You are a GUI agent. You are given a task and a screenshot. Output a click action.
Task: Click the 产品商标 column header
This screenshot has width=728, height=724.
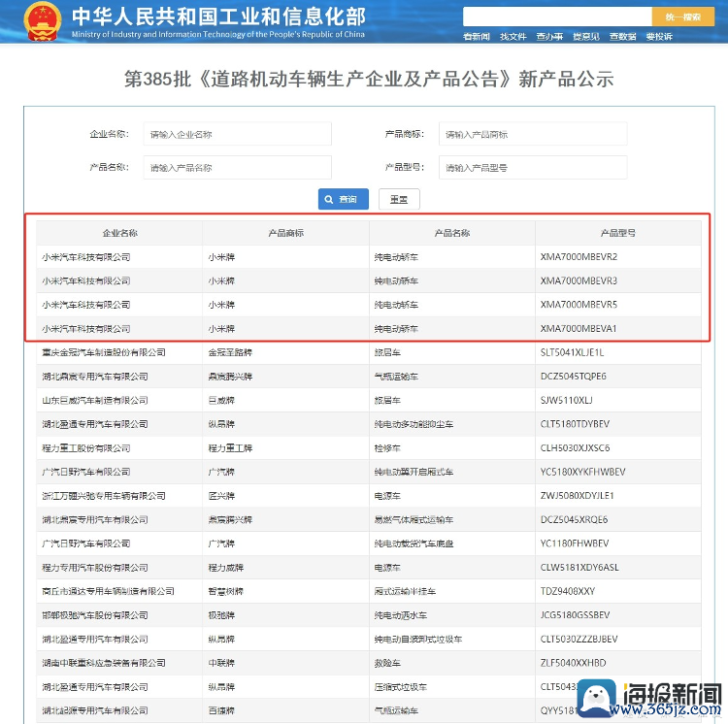click(x=286, y=233)
